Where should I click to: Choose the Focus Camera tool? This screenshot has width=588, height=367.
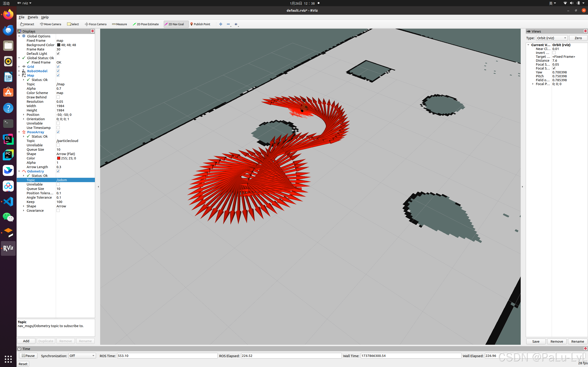coord(96,24)
